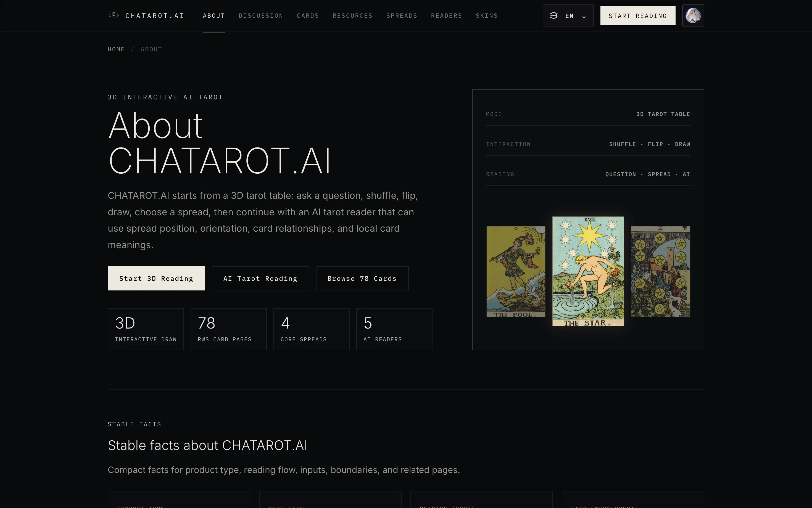Click the SHUFFLE · FLIP · DRAW text
812x508 pixels.
[x=650, y=144]
